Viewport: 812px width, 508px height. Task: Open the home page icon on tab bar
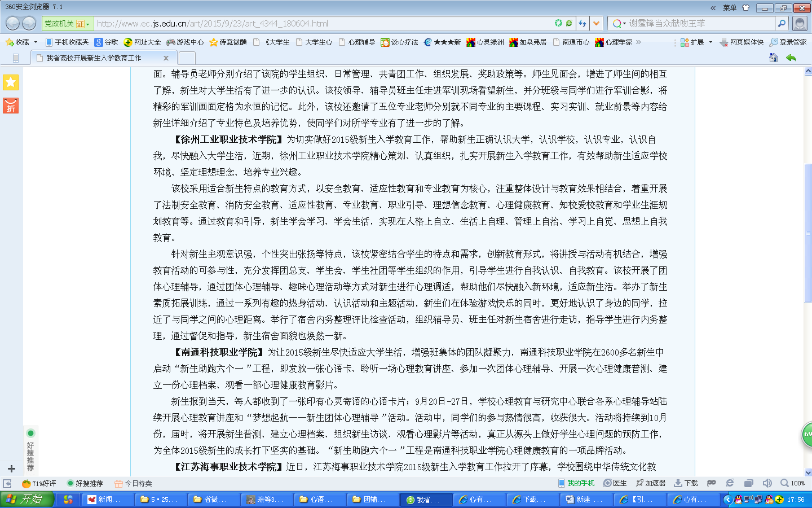(773, 58)
